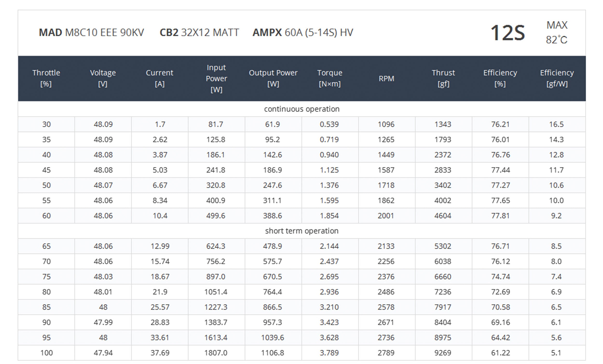Click the Throttle [%] column header

point(46,78)
